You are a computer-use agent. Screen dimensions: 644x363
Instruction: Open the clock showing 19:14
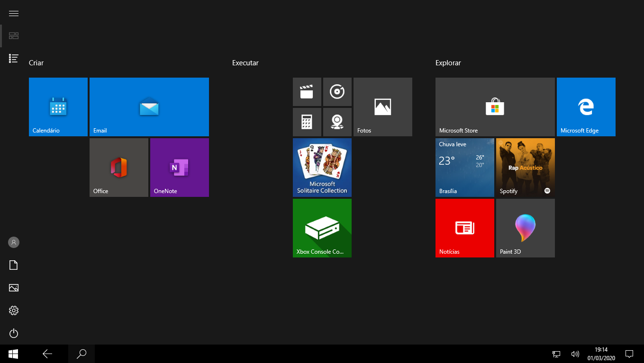[x=601, y=354]
